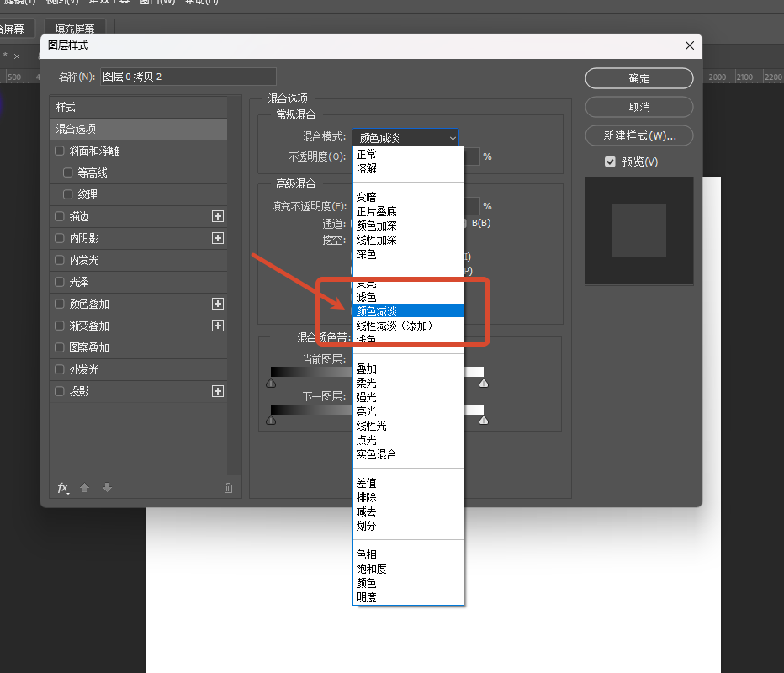Select 正片叠底 blend mode
784x673 pixels.
[x=409, y=211]
